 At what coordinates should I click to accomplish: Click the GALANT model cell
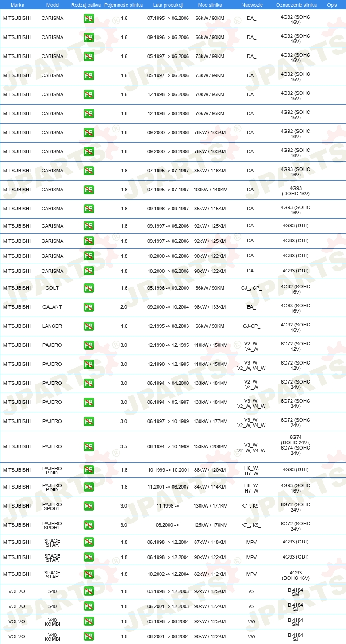click(52, 307)
